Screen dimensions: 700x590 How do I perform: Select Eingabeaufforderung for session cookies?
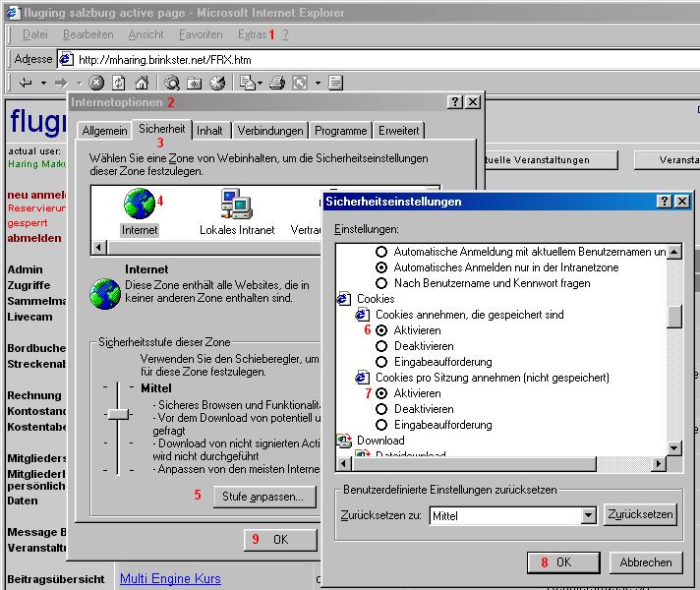pyautogui.click(x=382, y=425)
